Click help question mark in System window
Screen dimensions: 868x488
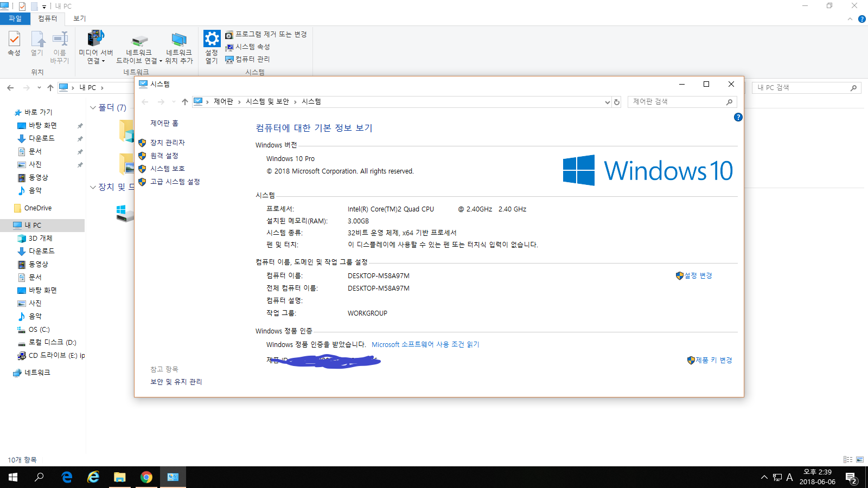(738, 117)
